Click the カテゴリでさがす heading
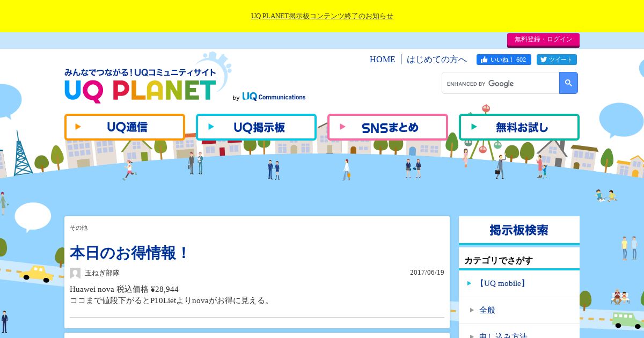 point(499,261)
